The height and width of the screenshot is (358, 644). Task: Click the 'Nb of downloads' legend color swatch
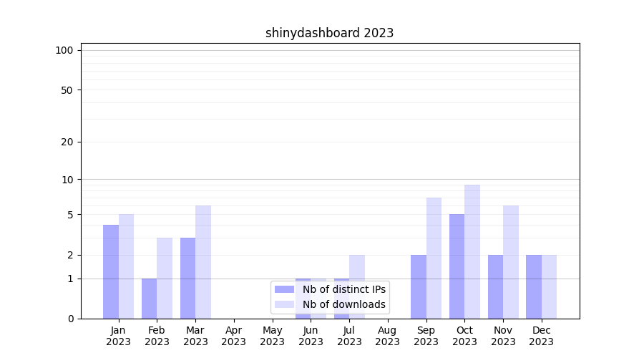[x=284, y=304]
